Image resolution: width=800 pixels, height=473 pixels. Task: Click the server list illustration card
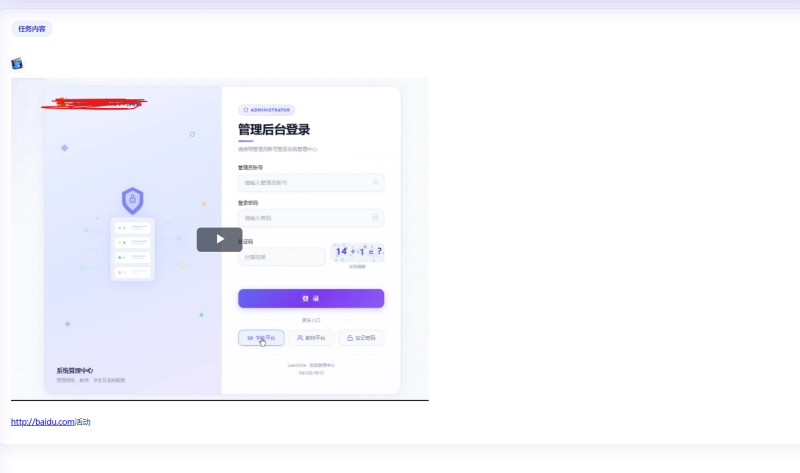[133, 250]
